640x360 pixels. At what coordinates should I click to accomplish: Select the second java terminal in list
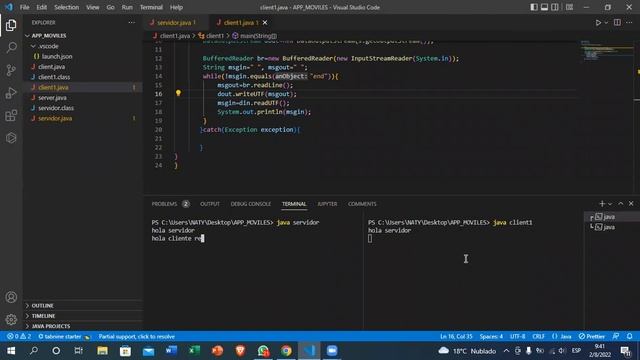click(611, 227)
